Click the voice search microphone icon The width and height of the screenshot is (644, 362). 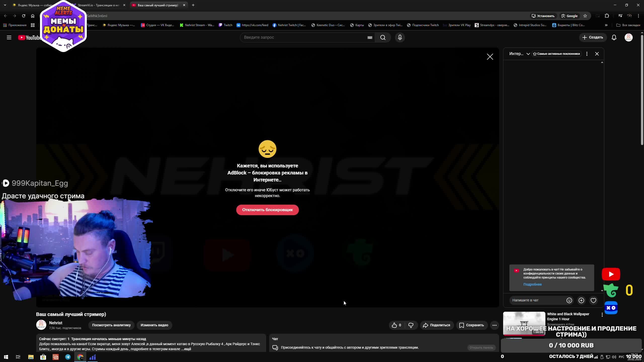tap(400, 37)
